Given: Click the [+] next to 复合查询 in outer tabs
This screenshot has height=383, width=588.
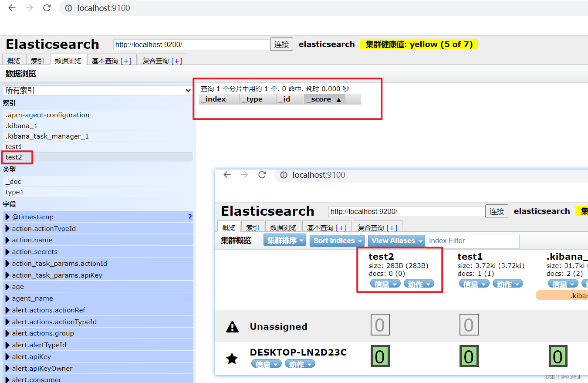Looking at the screenshot, I should 176,61.
